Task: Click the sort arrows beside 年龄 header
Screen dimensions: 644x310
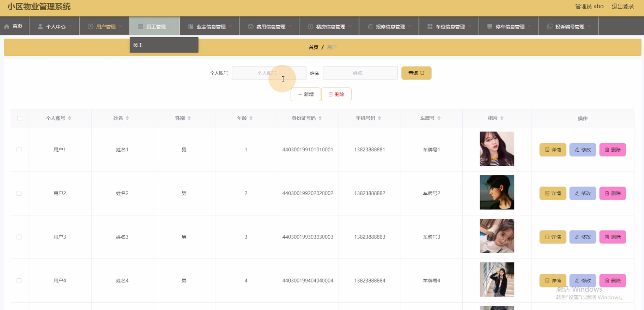Action: point(251,119)
